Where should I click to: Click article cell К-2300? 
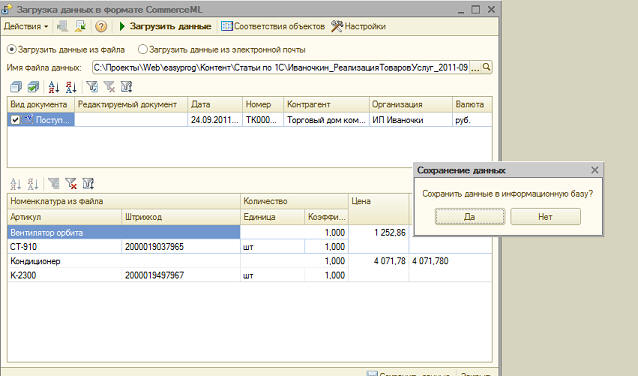pos(64,275)
